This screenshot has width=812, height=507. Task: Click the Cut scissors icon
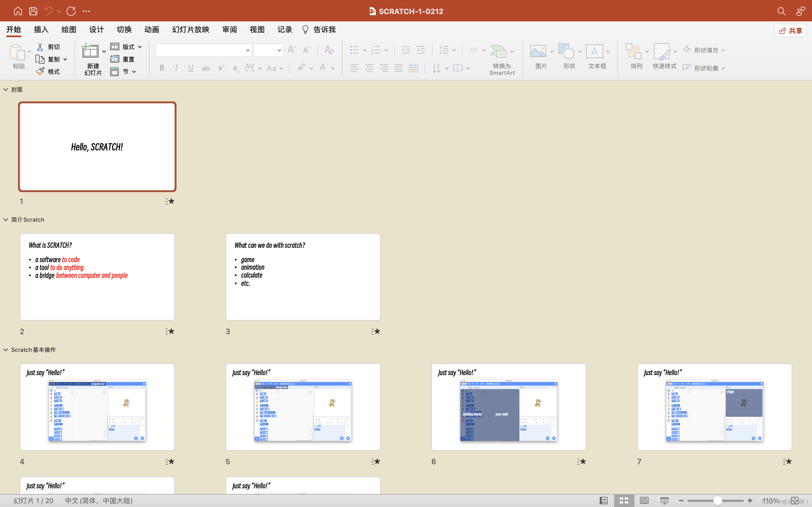coord(40,46)
